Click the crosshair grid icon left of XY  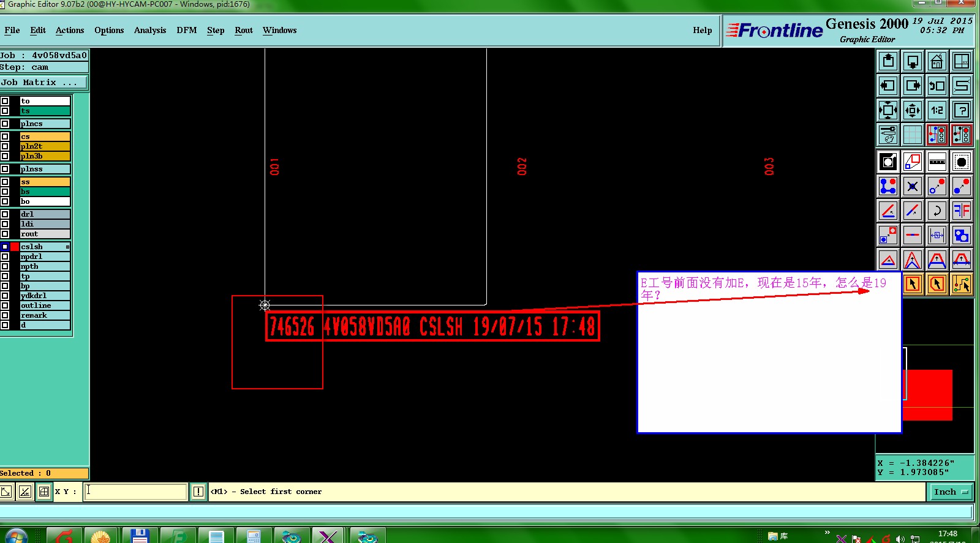click(44, 492)
